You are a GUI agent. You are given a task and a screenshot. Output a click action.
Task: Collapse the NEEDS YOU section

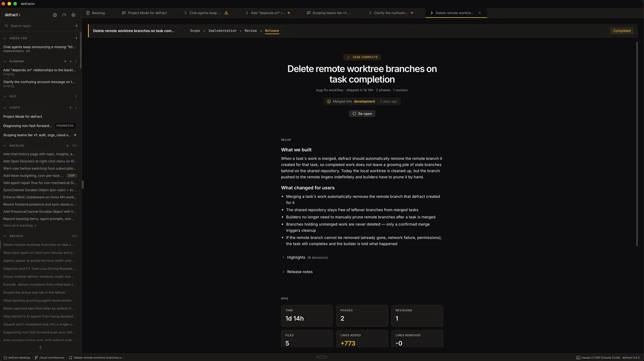coord(5,38)
